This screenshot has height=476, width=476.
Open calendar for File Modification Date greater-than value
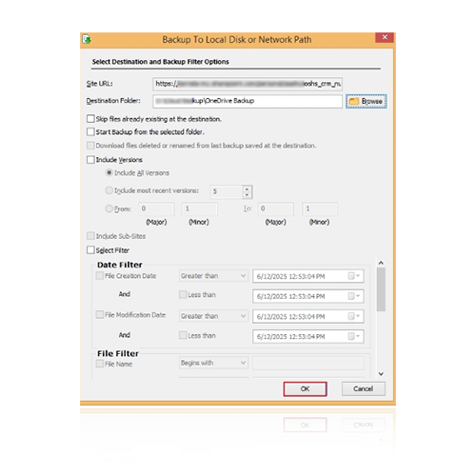(354, 316)
